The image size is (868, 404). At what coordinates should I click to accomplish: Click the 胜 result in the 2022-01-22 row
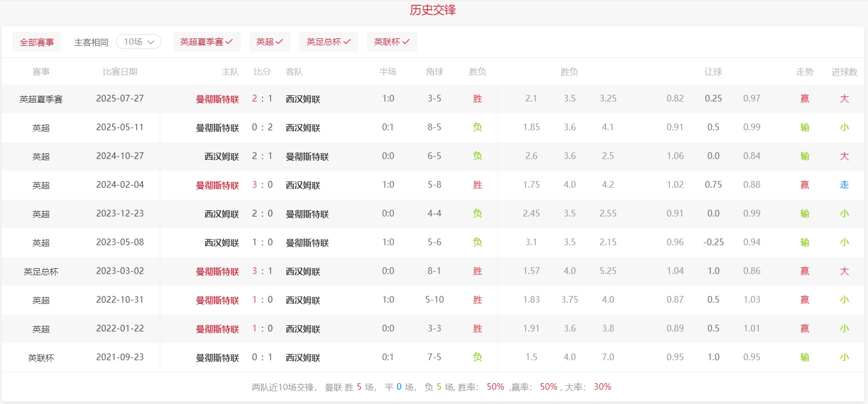(x=477, y=328)
